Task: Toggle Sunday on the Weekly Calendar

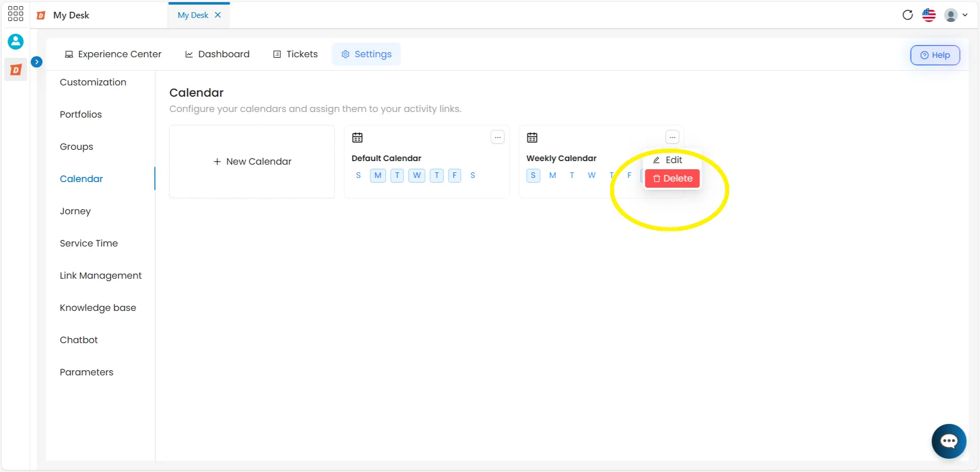Action: coord(533,175)
